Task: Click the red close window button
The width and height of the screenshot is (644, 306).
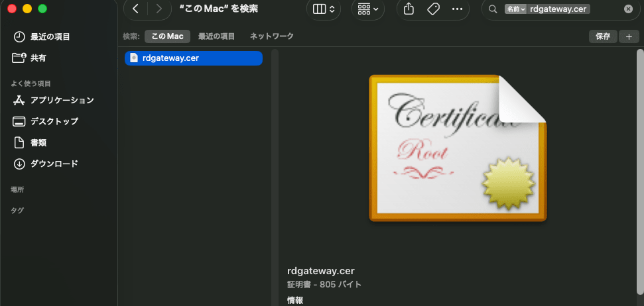Action: [x=13, y=9]
